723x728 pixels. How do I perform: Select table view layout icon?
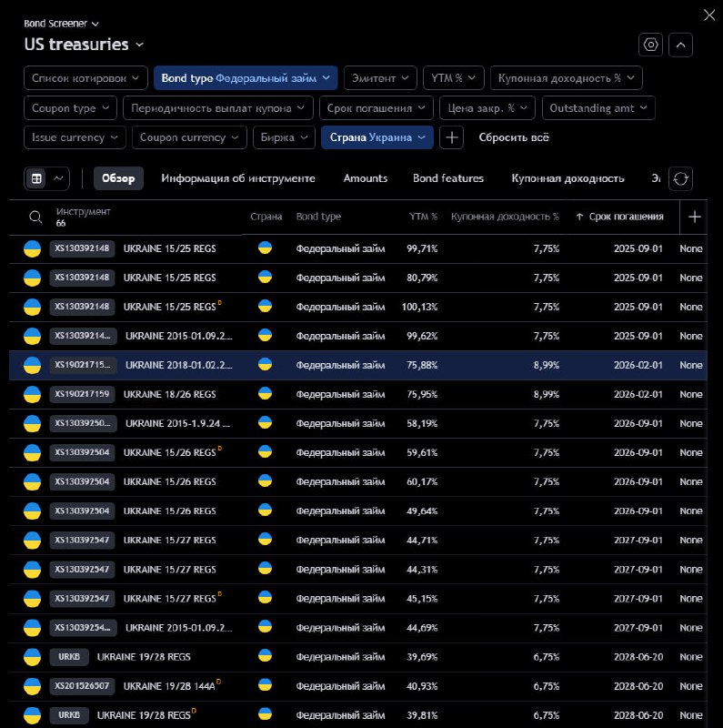pyautogui.click(x=36, y=178)
